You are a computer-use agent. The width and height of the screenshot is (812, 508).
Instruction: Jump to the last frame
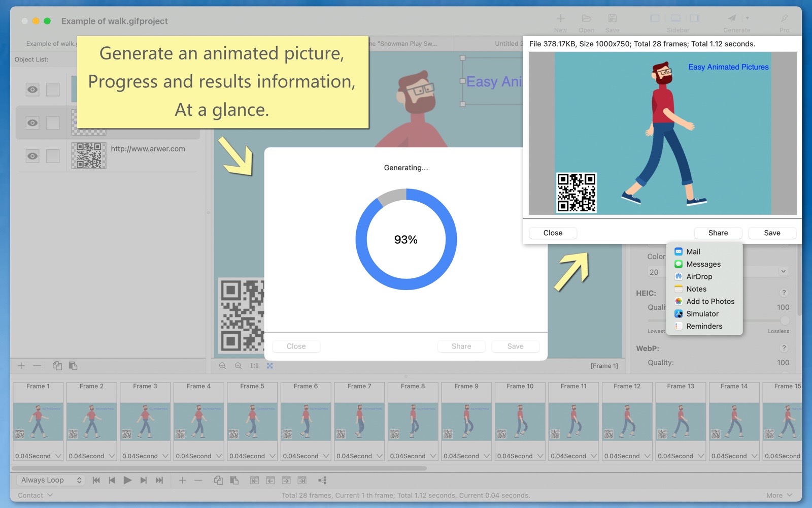[159, 480]
